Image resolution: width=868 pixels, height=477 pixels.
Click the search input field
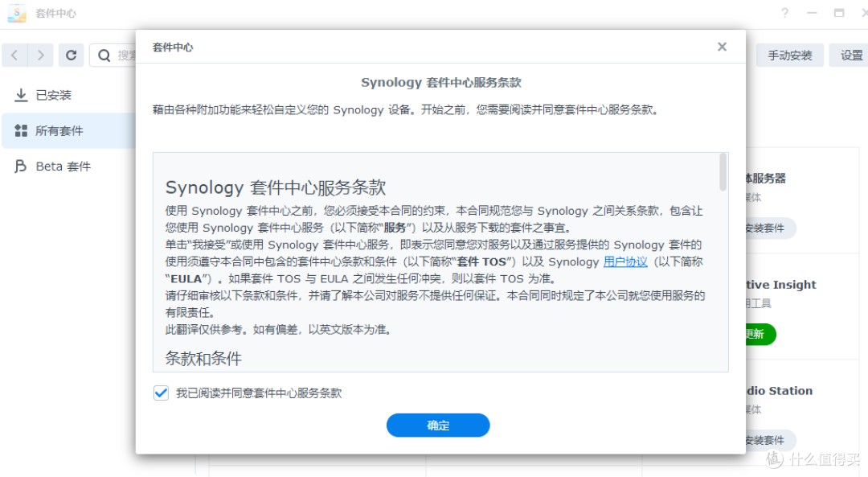point(113,56)
